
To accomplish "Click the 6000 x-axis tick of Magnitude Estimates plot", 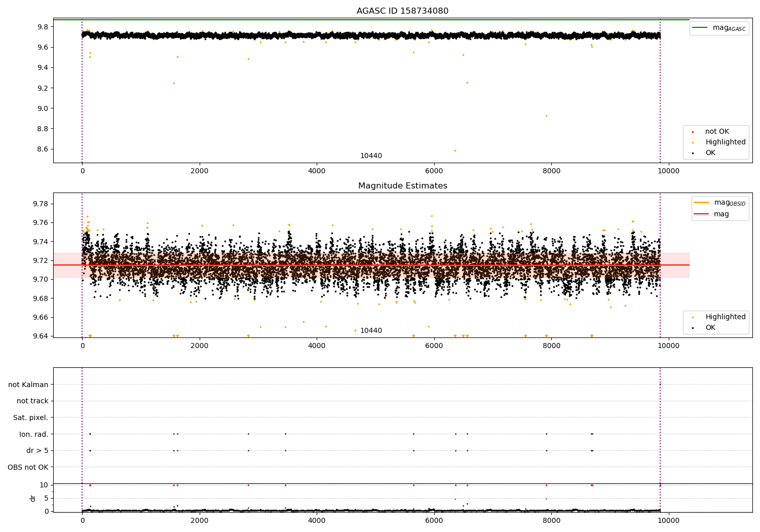I will [x=434, y=346].
